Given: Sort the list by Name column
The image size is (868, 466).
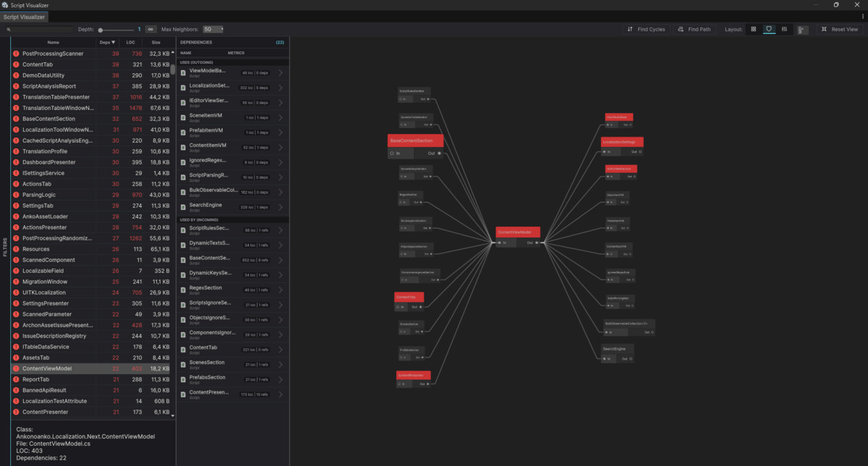Looking at the screenshot, I should (54, 43).
